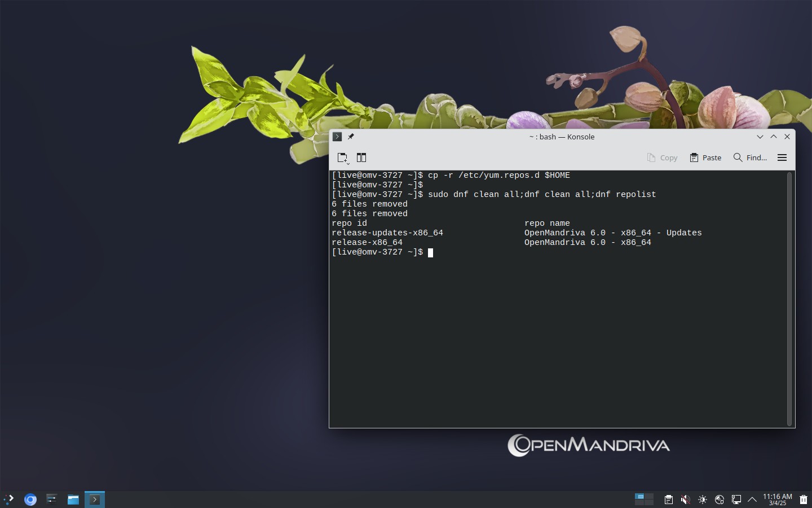
Task: Open the clipboard tray icon
Action: [x=668, y=500]
